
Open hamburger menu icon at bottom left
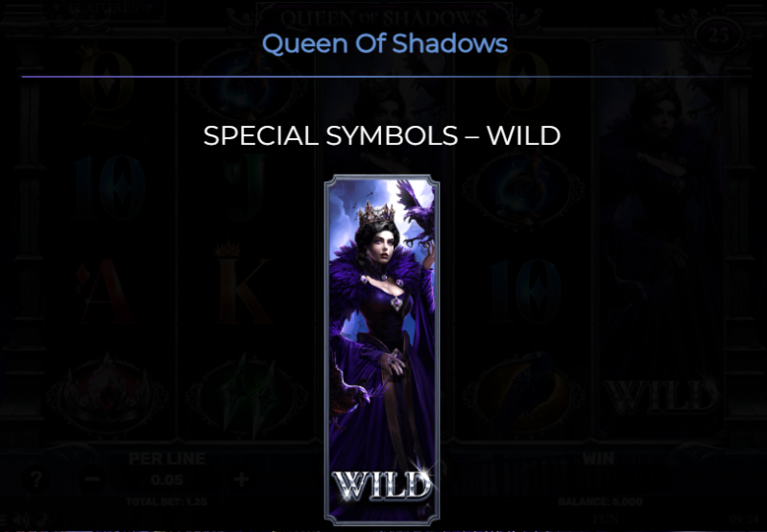3,520
